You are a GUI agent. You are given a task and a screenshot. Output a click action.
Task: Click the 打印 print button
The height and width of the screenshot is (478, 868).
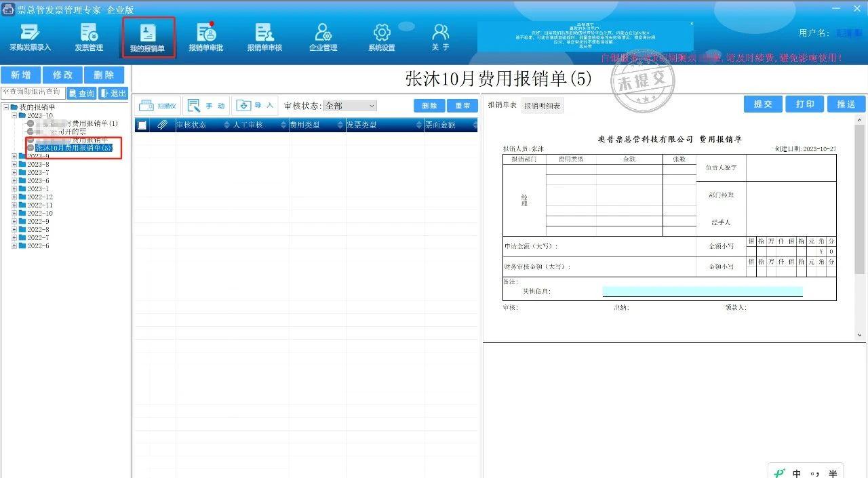coord(805,104)
